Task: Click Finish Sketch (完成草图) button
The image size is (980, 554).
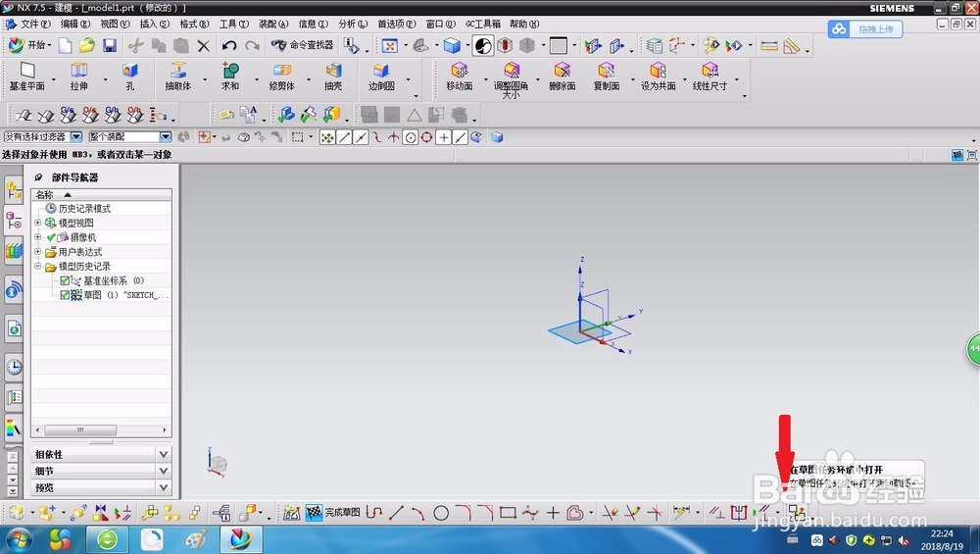Action: pos(333,512)
